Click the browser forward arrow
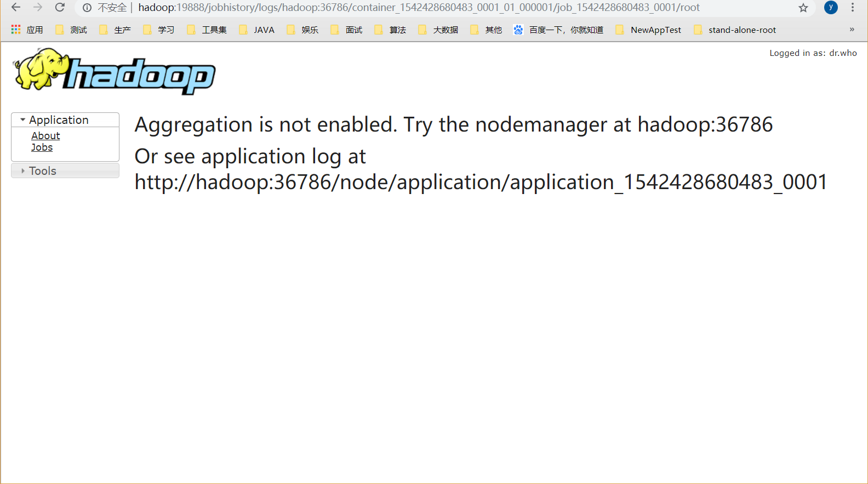 (x=38, y=8)
